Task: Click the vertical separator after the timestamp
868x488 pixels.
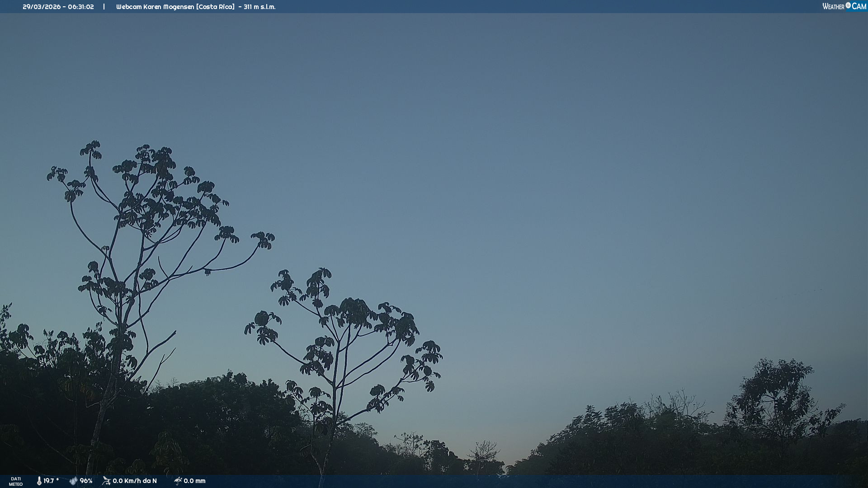Action: click(104, 7)
